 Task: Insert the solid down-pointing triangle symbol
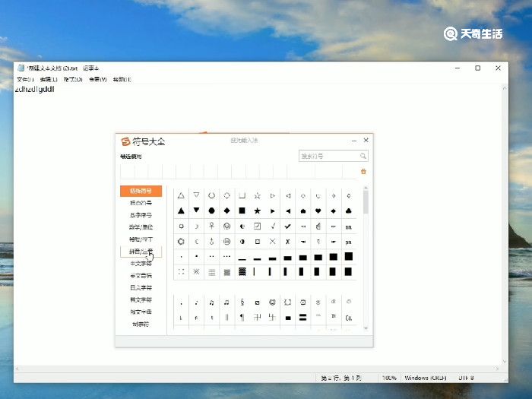tap(196, 211)
